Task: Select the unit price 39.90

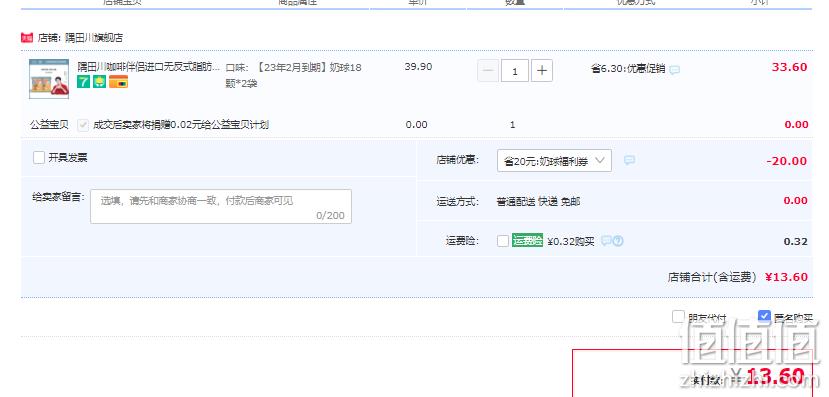Action: click(418, 67)
